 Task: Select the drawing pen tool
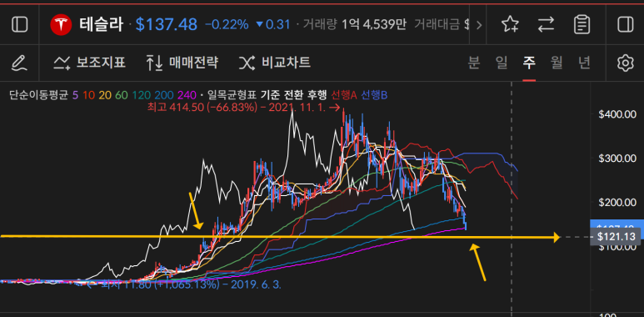click(19, 63)
